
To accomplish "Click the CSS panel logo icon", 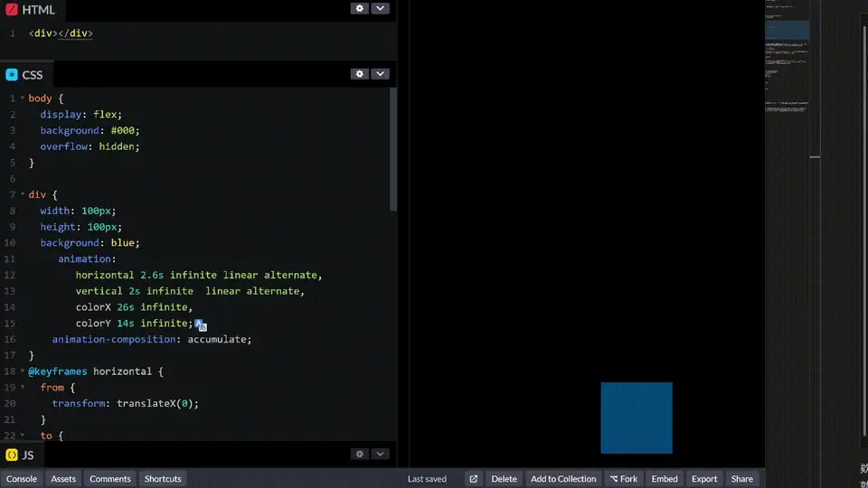I will tap(12, 75).
